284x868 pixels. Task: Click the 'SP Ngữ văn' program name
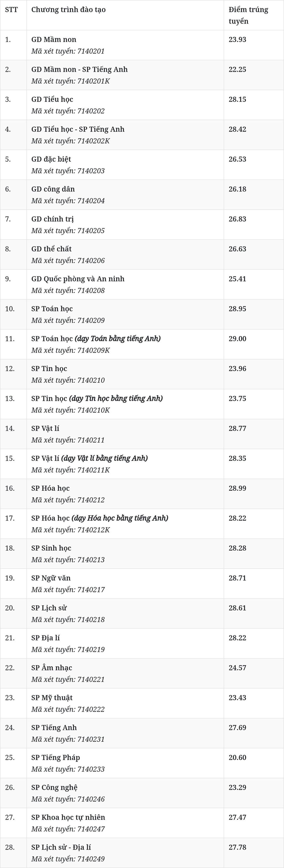[x=51, y=578]
